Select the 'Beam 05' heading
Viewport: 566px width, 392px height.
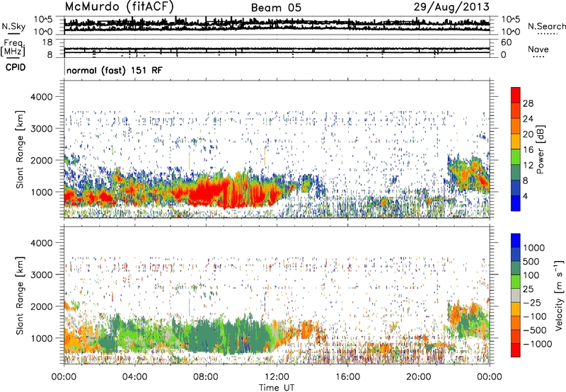click(276, 8)
